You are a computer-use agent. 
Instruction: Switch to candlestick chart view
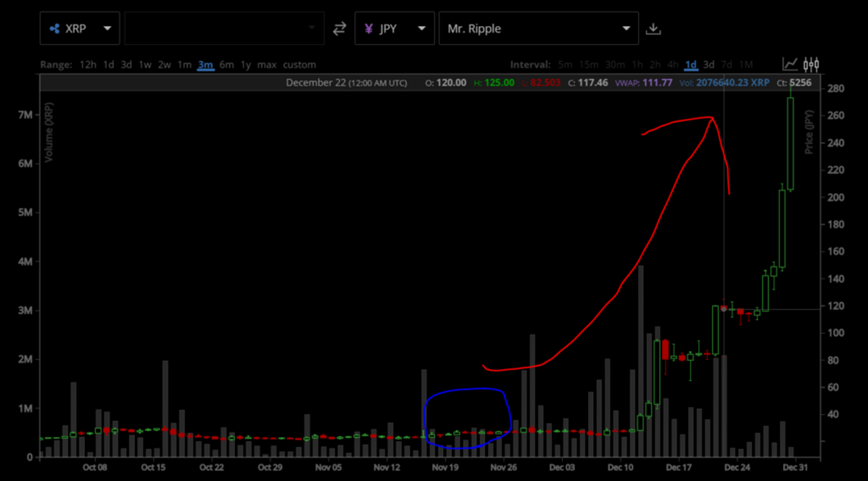(811, 64)
